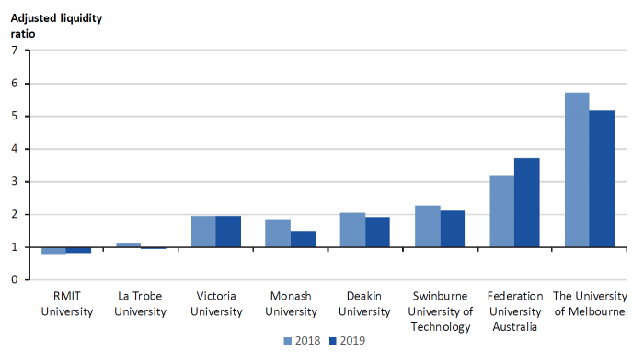Select the La Trobe University axis label
This screenshot has width=644, height=362.
140,304
